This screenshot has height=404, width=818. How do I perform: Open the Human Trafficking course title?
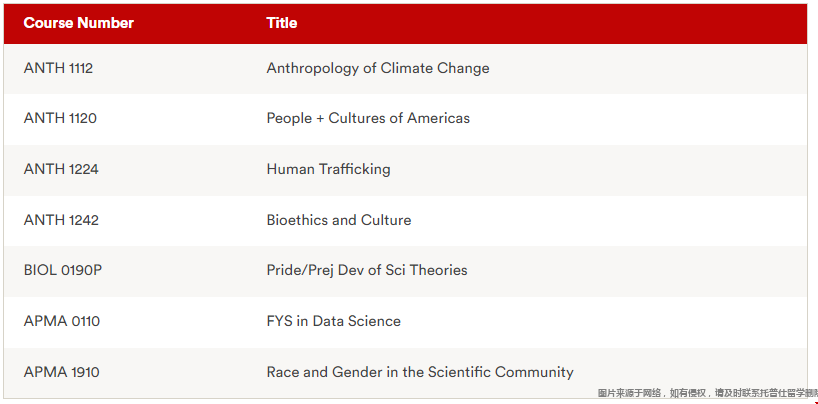328,169
